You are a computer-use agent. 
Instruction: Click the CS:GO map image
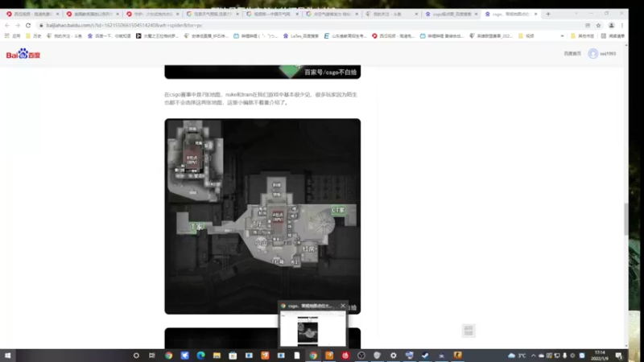(x=262, y=216)
